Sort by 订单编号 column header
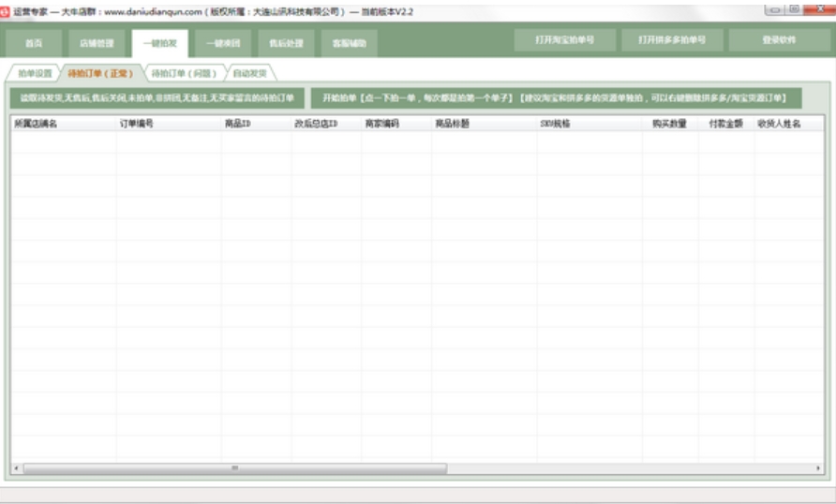Screen dimensions: 836x504 [x=137, y=123]
